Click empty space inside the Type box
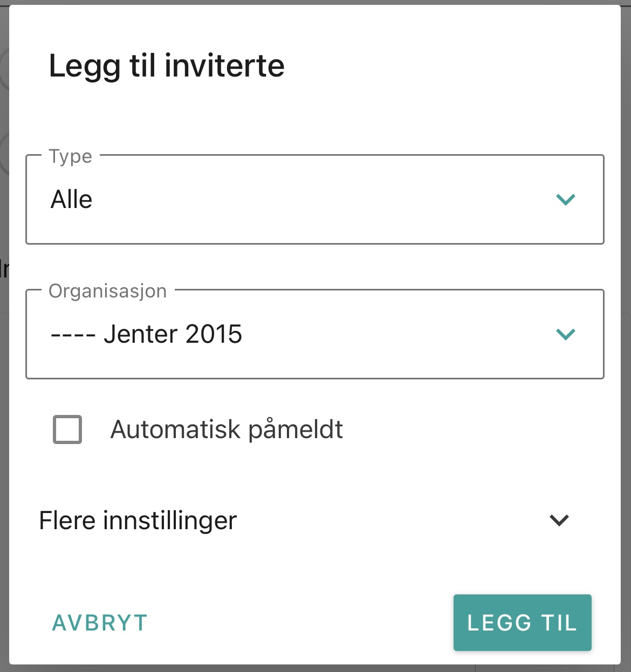This screenshot has height=672, width=631. click(324, 199)
